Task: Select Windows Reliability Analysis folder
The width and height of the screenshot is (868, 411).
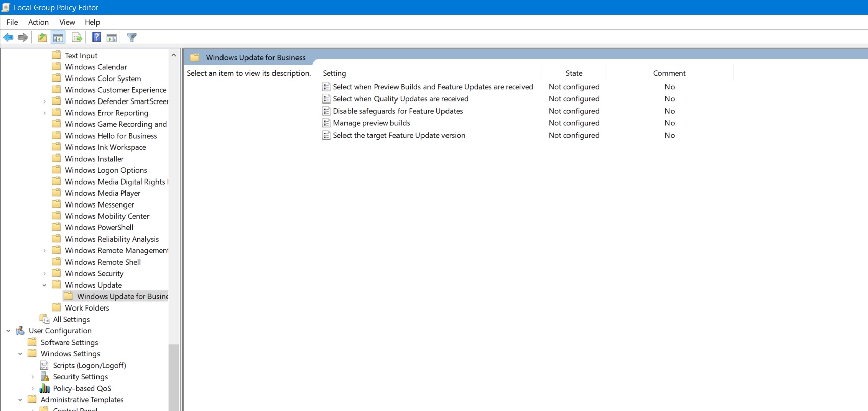Action: coord(112,239)
